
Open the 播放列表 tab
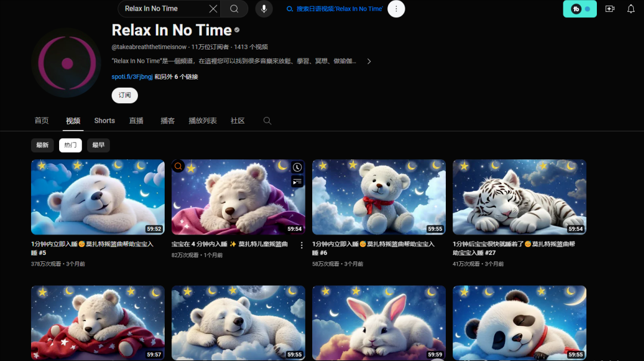click(x=202, y=121)
